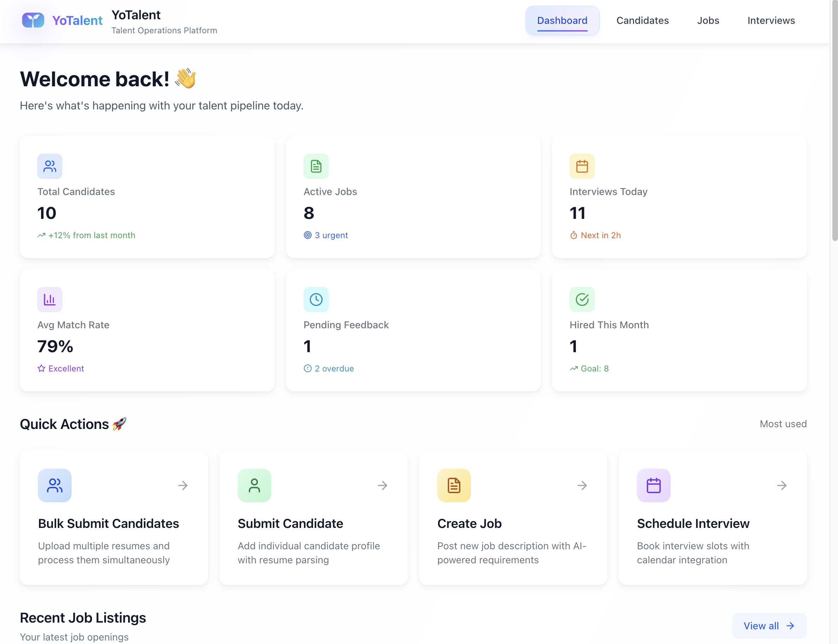838x644 pixels.
Task: Switch to the Interviews tab
Action: click(771, 20)
